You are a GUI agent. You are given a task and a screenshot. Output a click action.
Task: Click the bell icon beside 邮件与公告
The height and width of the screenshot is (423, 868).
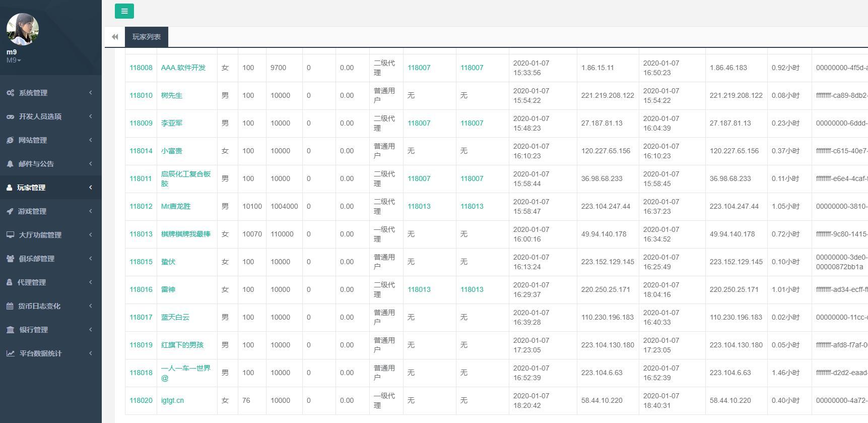[10, 164]
